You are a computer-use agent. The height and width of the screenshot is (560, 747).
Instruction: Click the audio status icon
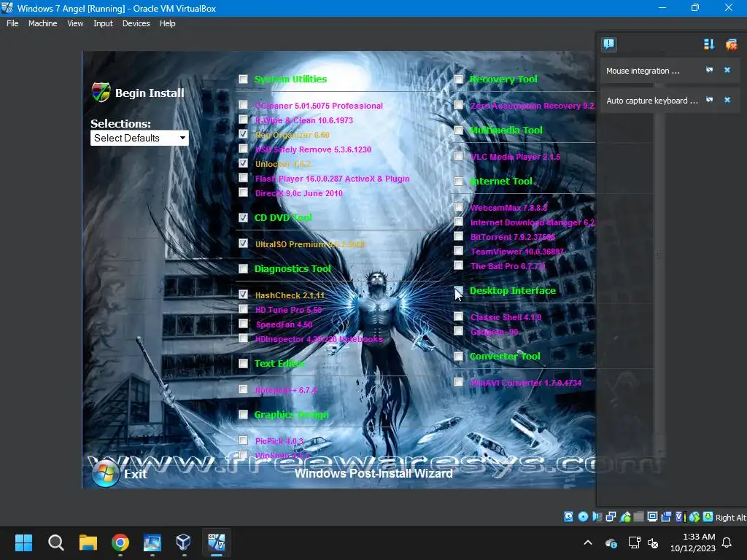tap(597, 517)
